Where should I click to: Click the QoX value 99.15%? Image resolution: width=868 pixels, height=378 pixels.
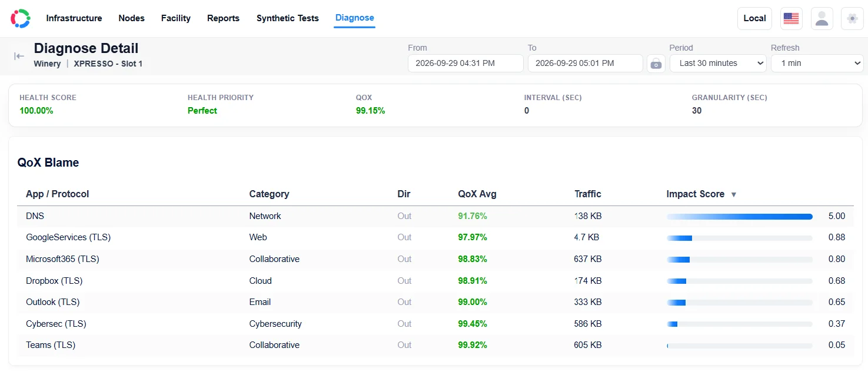point(371,111)
